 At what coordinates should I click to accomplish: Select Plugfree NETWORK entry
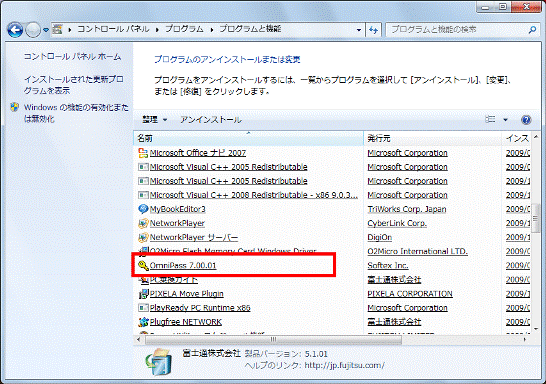click(x=186, y=322)
